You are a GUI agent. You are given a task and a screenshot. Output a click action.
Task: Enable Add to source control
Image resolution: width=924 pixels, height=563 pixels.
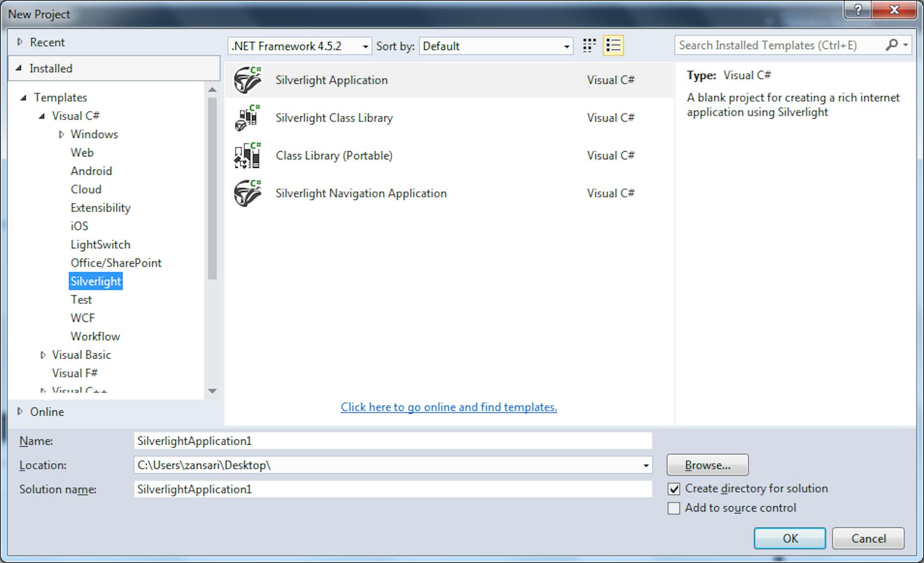pyautogui.click(x=674, y=508)
